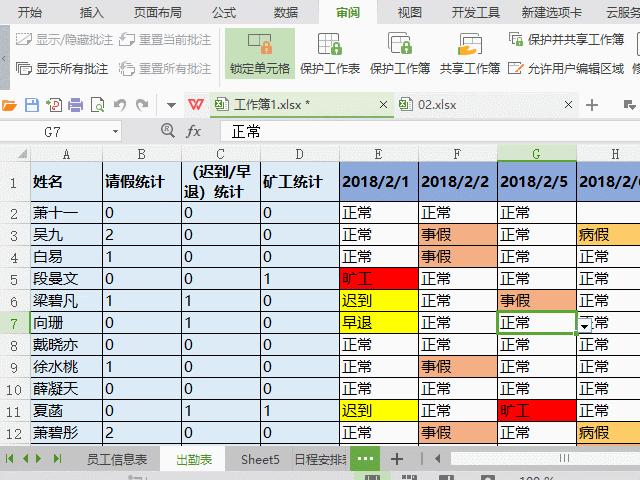The height and width of the screenshot is (480, 640).
Task: Select the orange 事假 cell in 梁碧凡's row
Action: tap(537, 301)
